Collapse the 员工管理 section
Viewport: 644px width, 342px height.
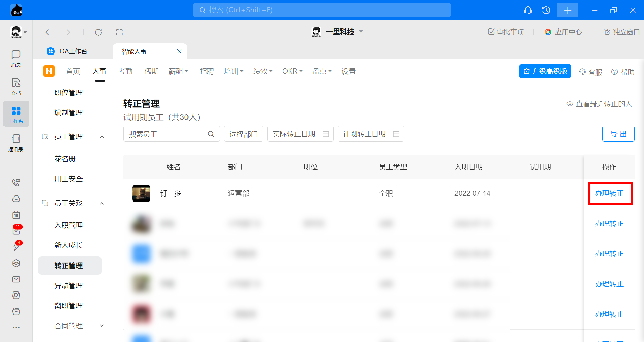tap(102, 137)
